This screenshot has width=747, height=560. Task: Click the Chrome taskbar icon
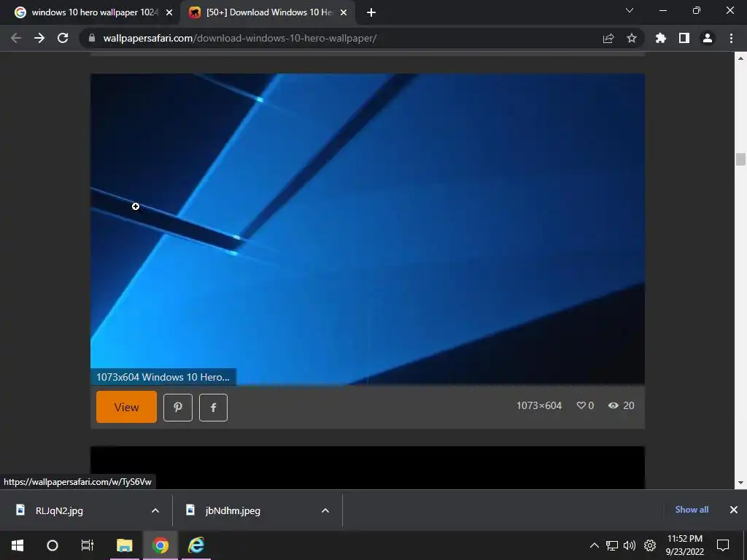click(160, 545)
